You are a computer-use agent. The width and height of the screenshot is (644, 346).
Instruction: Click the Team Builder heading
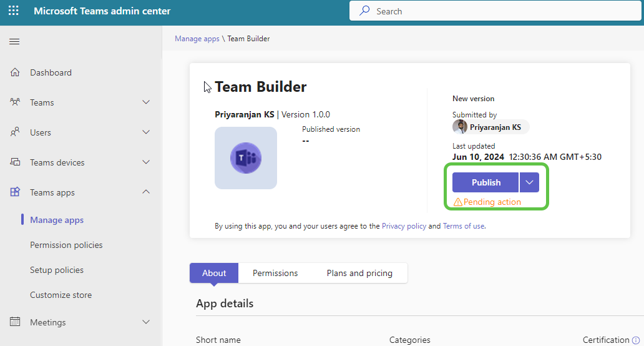point(260,87)
